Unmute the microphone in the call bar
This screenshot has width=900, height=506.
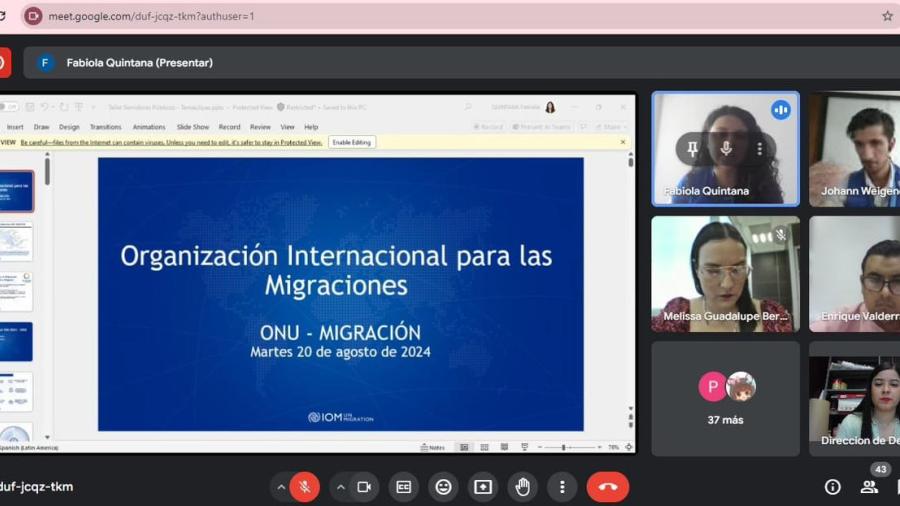pos(305,487)
